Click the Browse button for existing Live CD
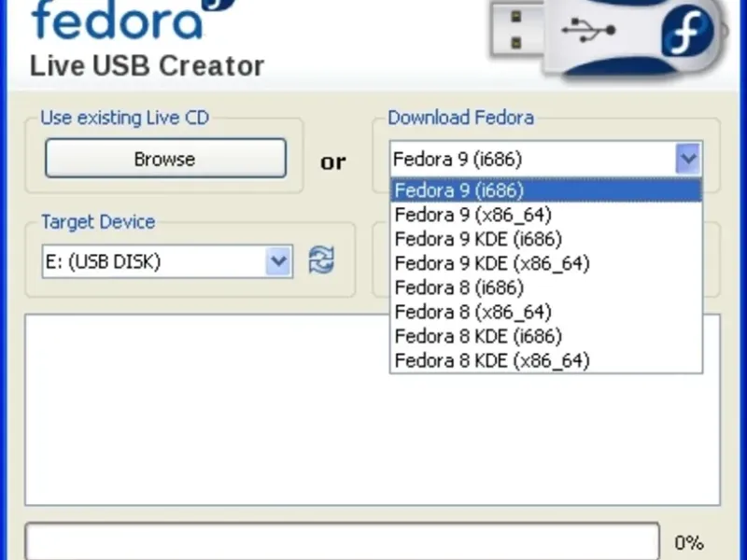Screen dimensions: 747x560 pyautogui.click(x=166, y=159)
